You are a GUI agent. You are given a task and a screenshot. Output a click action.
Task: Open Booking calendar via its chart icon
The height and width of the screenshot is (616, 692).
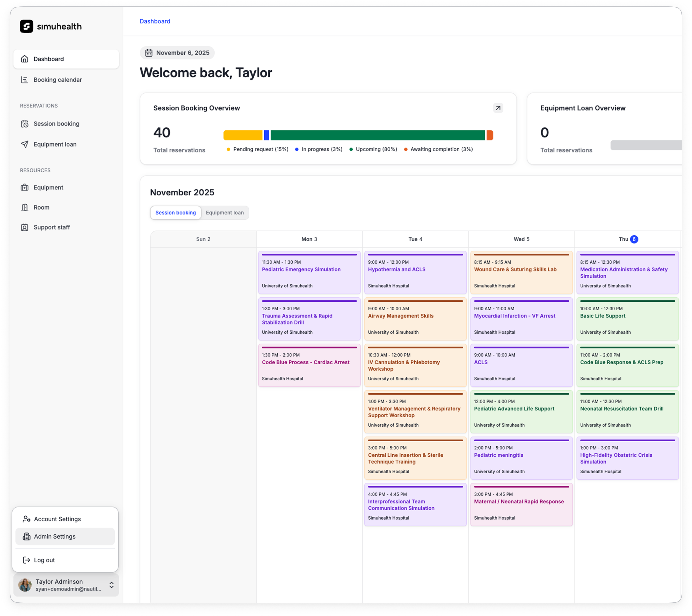click(x=24, y=80)
